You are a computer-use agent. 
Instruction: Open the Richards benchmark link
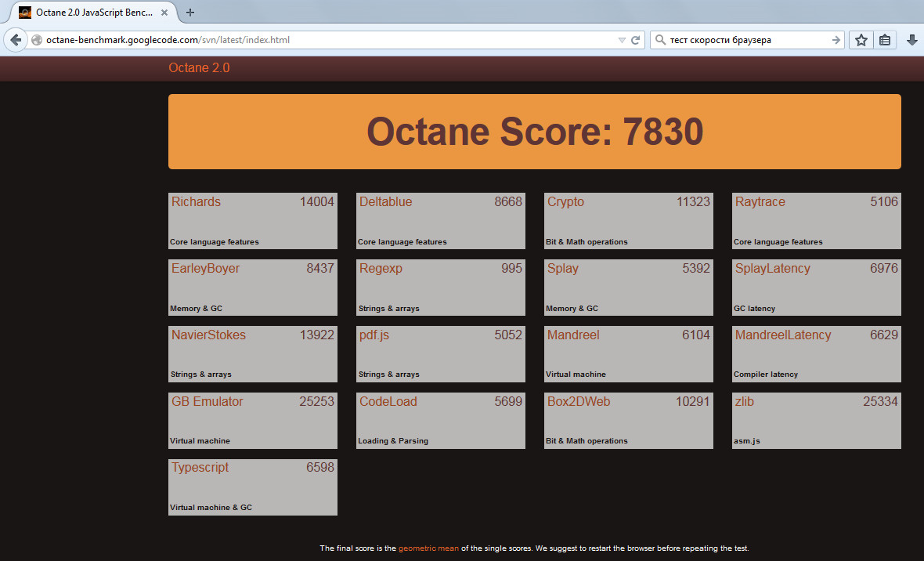(197, 201)
